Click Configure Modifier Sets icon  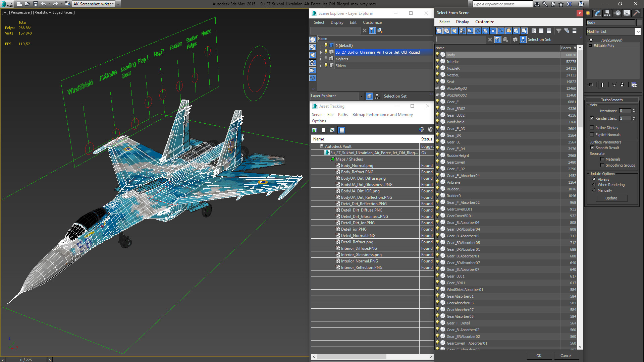tap(634, 85)
